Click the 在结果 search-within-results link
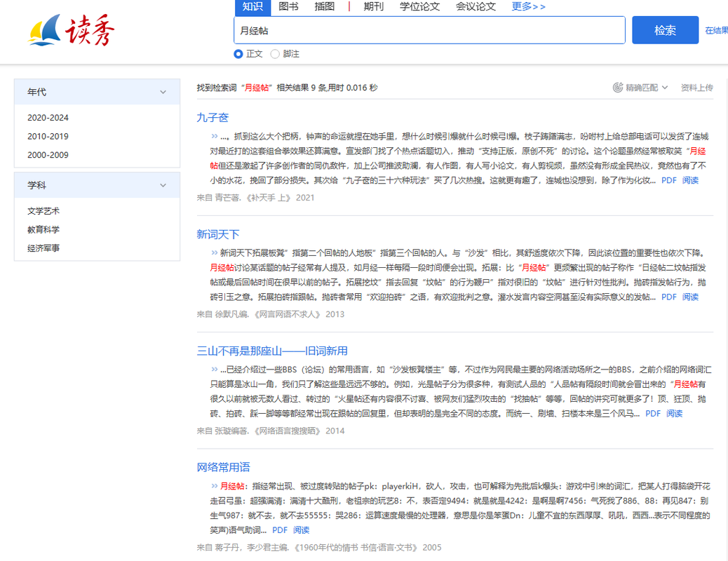This screenshot has height=561, width=728. pos(716,31)
